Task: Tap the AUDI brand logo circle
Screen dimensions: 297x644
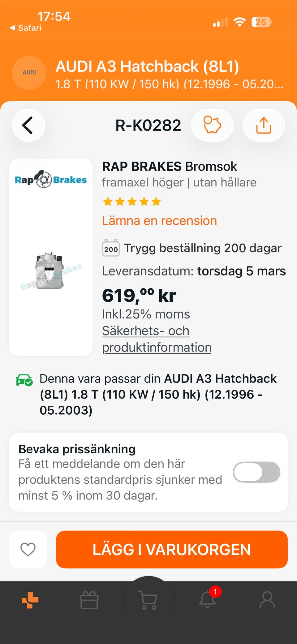Action: tap(29, 73)
